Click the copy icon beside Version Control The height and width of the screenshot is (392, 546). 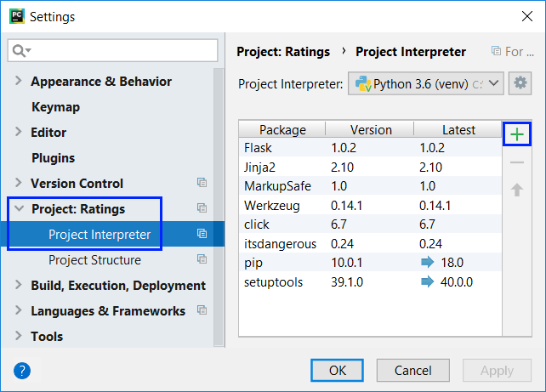pos(202,184)
